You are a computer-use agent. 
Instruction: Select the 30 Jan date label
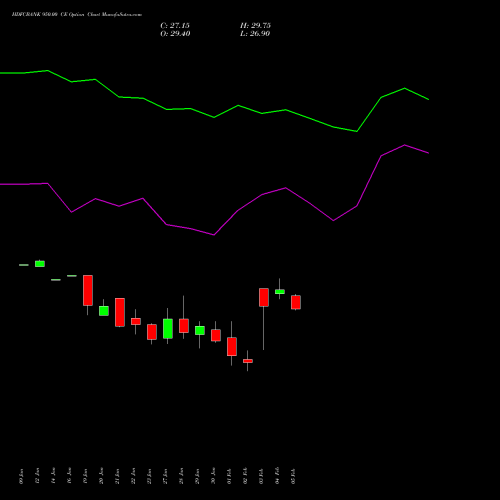coord(213,476)
